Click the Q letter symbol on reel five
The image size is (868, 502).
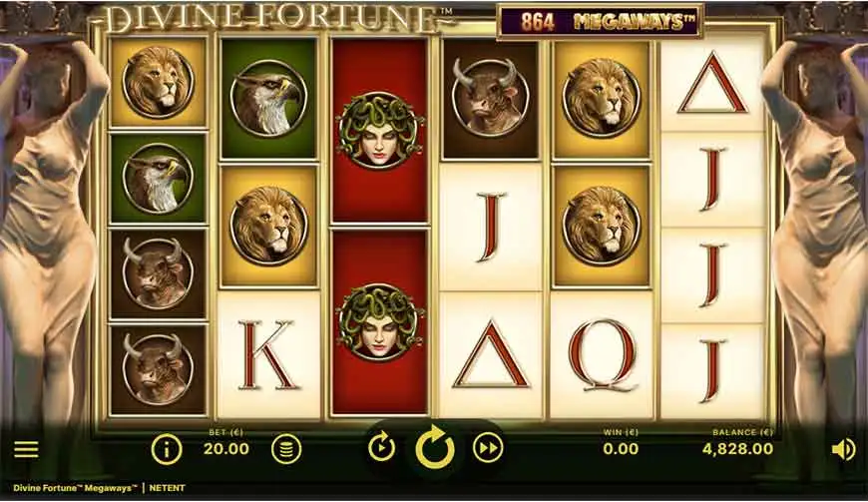(601, 355)
